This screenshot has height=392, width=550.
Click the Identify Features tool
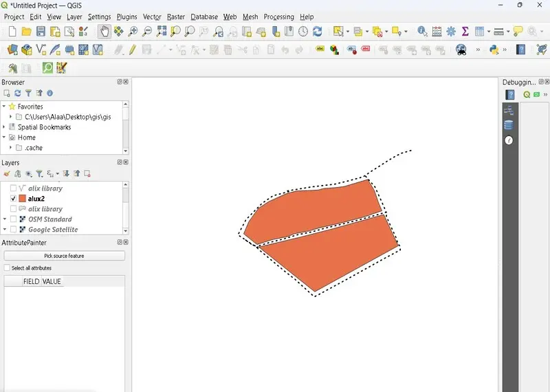422,32
